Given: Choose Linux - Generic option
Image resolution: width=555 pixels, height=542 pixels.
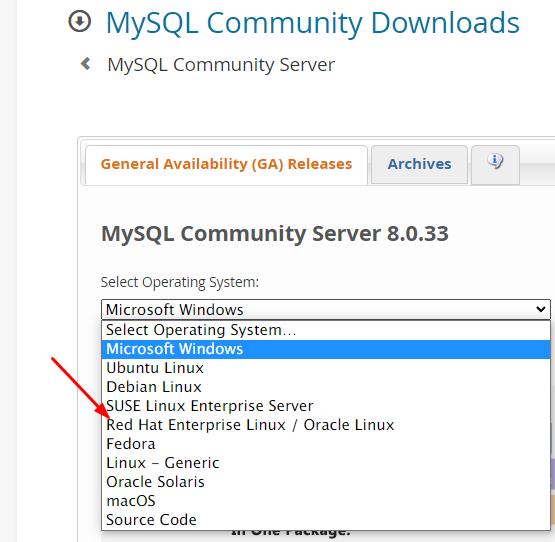Looking at the screenshot, I should [x=326, y=463].
